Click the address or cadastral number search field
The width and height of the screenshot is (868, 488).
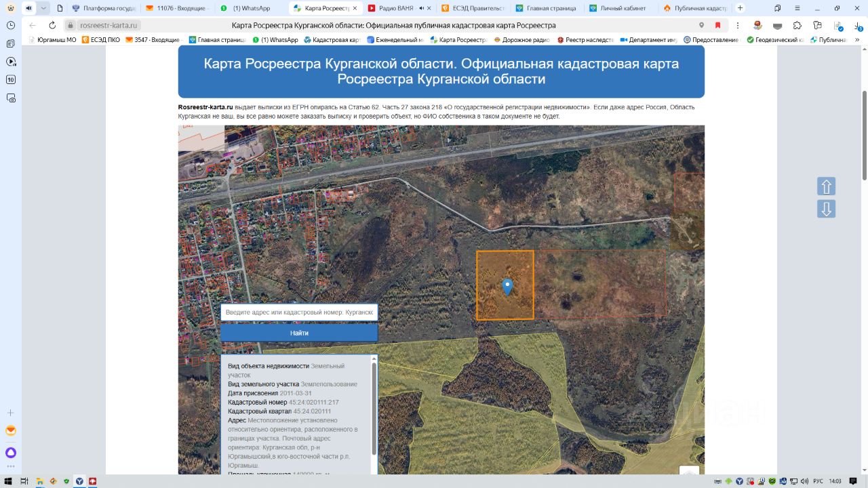(299, 312)
